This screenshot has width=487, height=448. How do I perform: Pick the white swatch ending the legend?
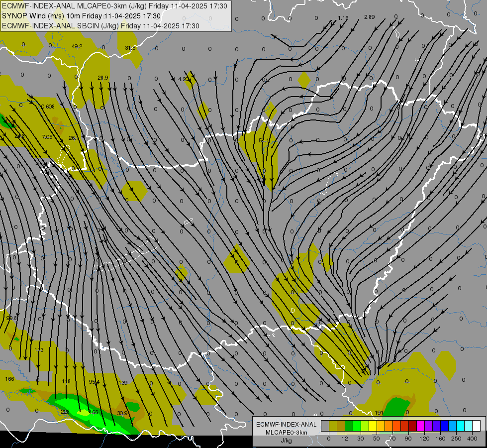(x=477, y=426)
